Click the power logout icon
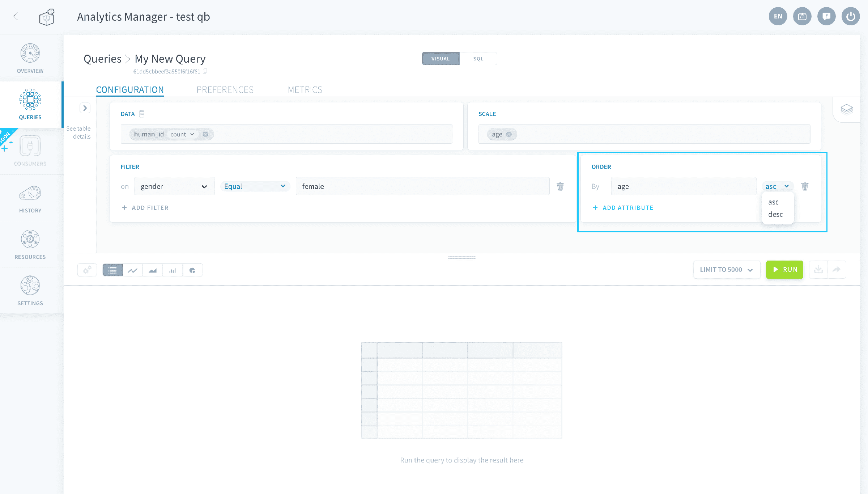The image size is (868, 494). pyautogui.click(x=851, y=16)
